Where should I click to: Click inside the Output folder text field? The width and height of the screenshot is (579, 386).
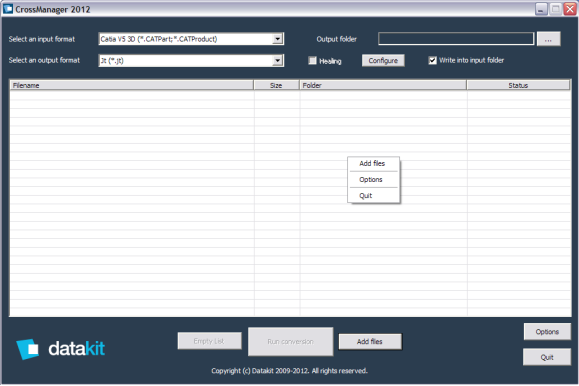456,39
